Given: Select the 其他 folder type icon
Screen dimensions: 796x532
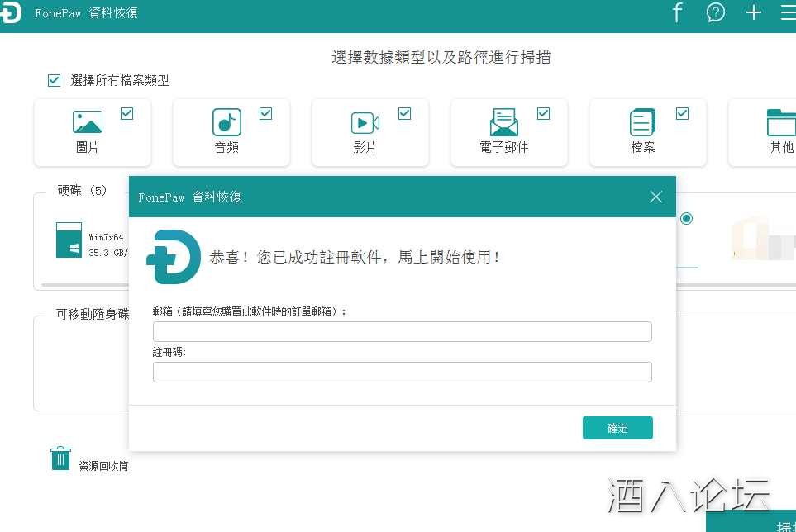Looking at the screenshot, I should tap(781, 121).
